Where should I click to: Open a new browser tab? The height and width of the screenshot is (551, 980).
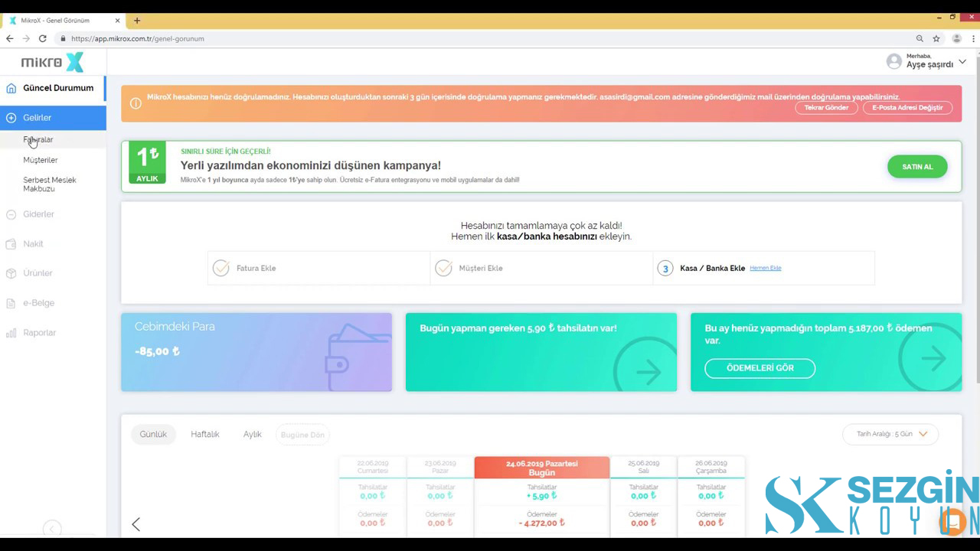click(137, 21)
